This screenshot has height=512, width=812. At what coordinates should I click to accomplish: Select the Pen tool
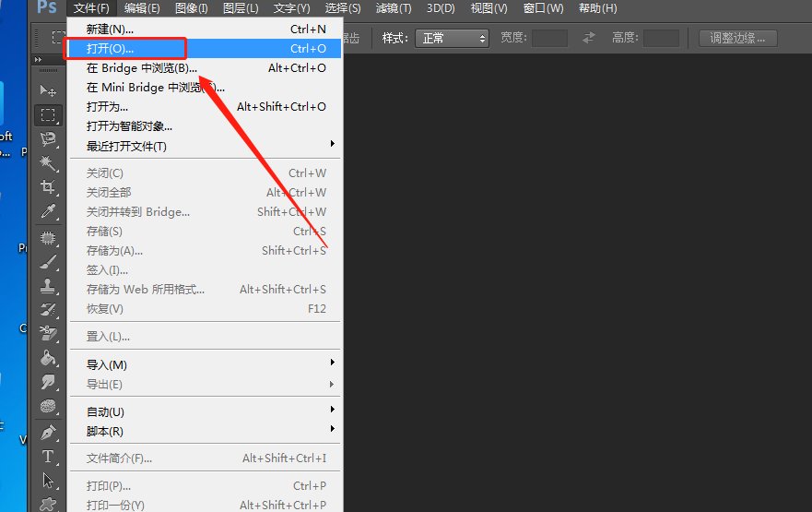[x=48, y=432]
